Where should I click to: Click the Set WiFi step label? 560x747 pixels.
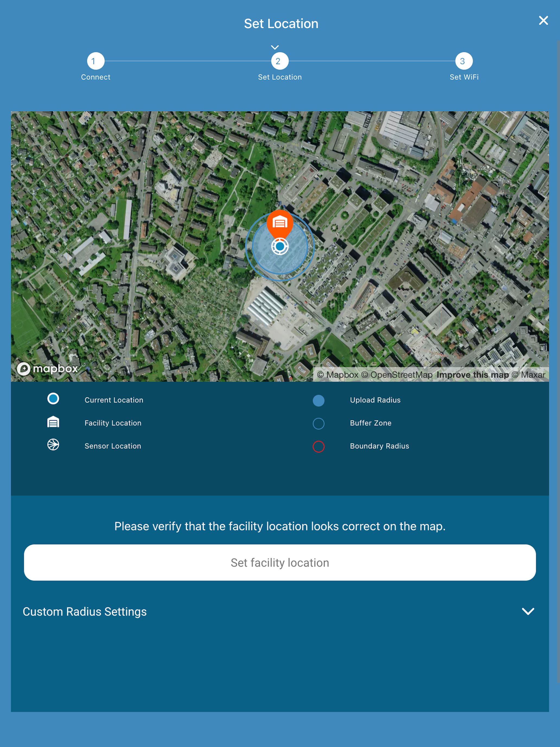(464, 77)
